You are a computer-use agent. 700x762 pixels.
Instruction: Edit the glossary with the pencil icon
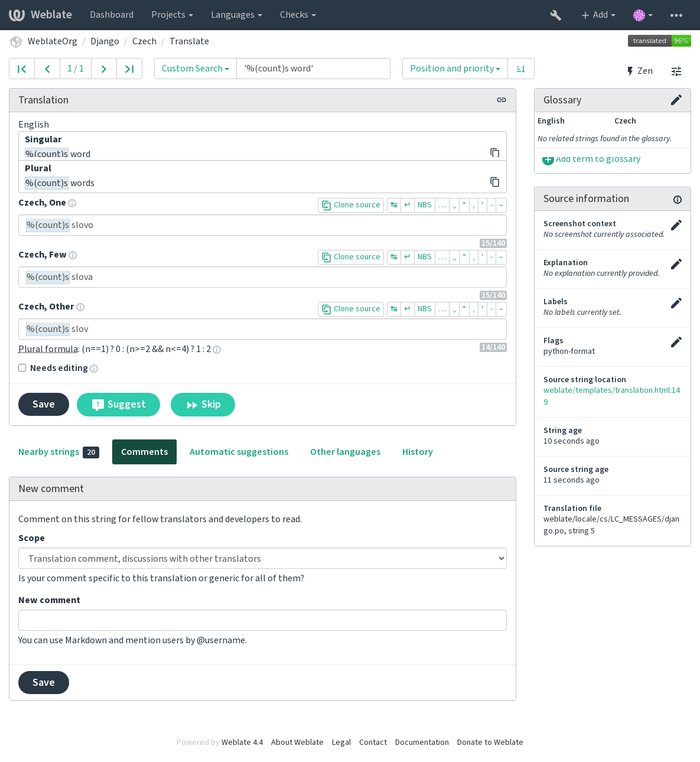[x=676, y=100]
